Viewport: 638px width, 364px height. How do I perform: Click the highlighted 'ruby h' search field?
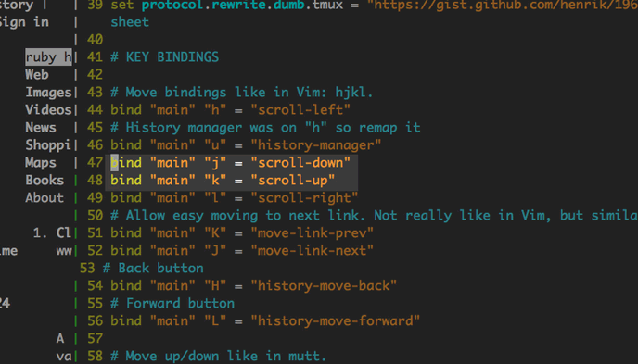tap(48, 57)
